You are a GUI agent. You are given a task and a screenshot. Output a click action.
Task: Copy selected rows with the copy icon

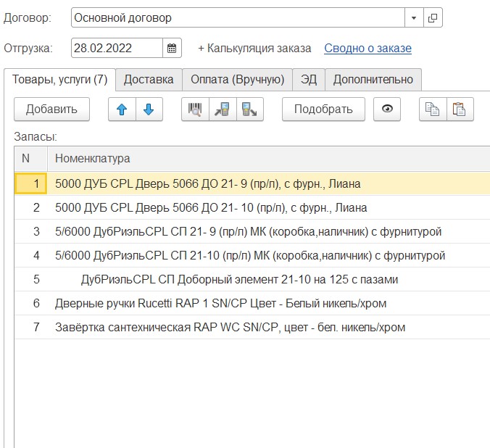pos(433,109)
